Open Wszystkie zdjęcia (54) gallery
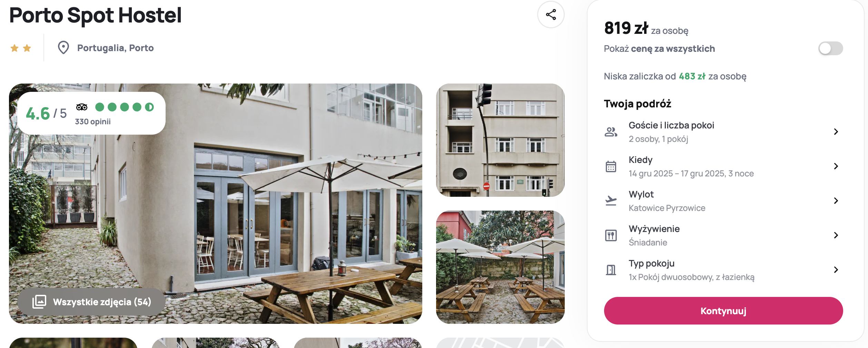Image resolution: width=868 pixels, height=348 pixels. point(92,302)
